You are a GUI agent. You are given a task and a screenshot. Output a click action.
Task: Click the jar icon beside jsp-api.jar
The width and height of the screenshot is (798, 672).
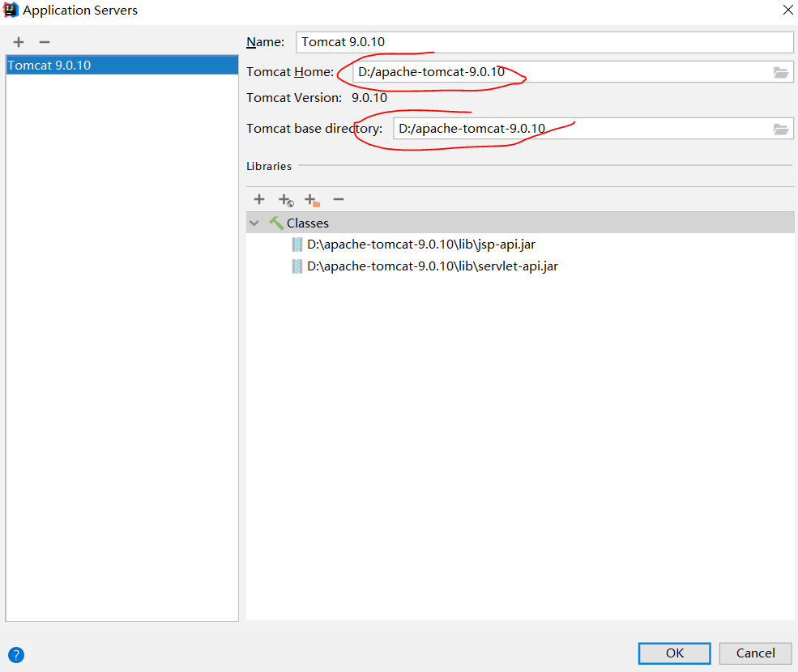tap(297, 245)
